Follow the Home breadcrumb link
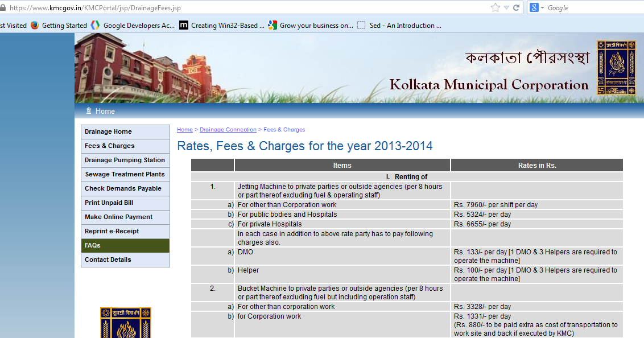This screenshot has width=644, height=338. click(185, 129)
